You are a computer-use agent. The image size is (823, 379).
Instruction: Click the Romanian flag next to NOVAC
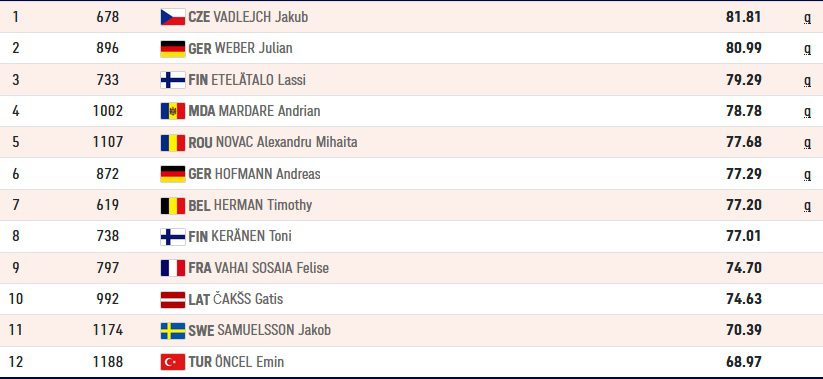coord(173,142)
